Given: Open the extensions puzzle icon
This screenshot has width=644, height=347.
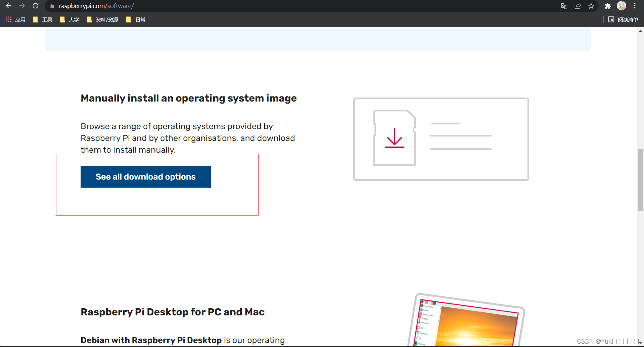Looking at the screenshot, I should [608, 6].
